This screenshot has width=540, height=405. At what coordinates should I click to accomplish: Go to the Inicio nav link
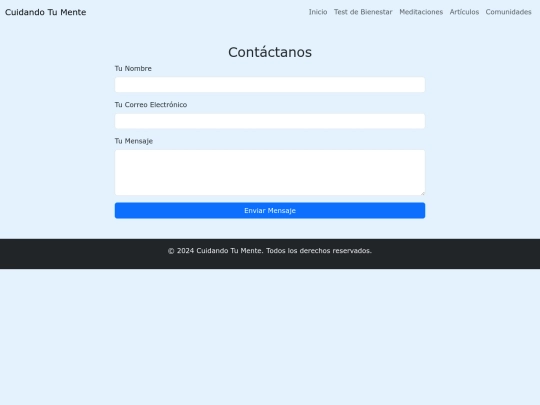pos(318,12)
